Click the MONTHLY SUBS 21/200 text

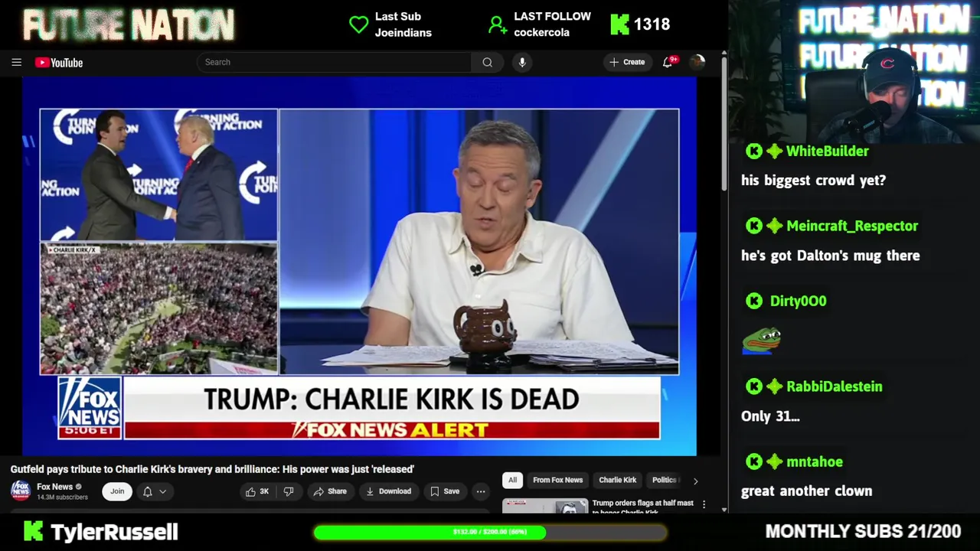pyautogui.click(x=863, y=531)
